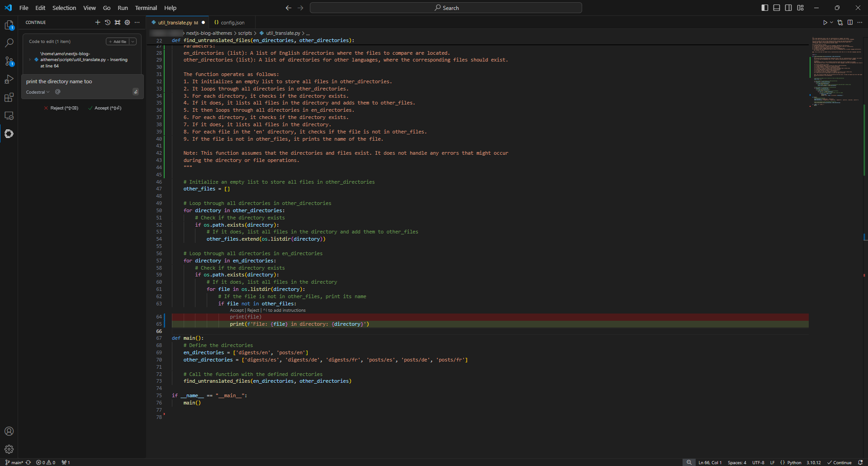Go forward with the right arrow
868x466 pixels.
coord(300,8)
